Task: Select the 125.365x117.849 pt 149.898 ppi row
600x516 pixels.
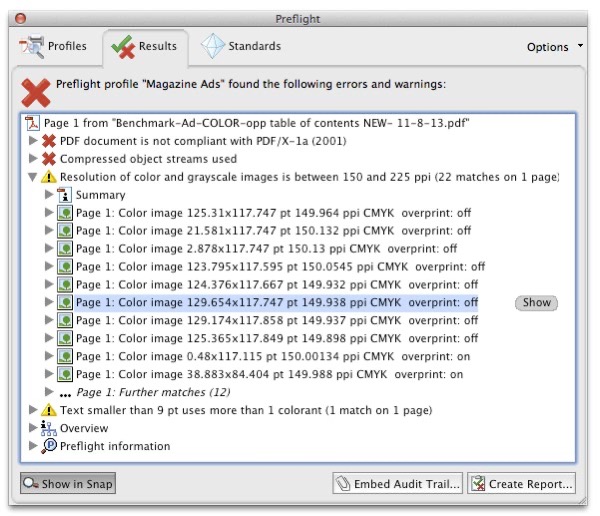Action: pyautogui.click(x=277, y=338)
